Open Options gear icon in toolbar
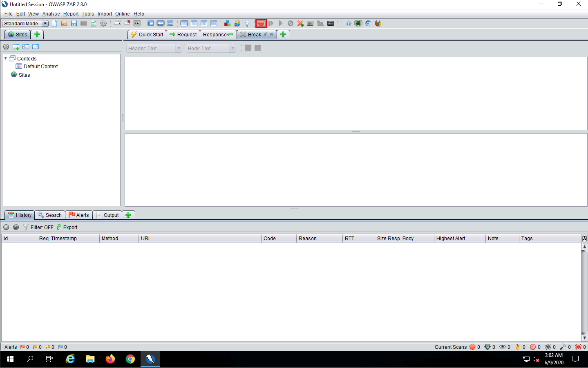 [x=103, y=23]
